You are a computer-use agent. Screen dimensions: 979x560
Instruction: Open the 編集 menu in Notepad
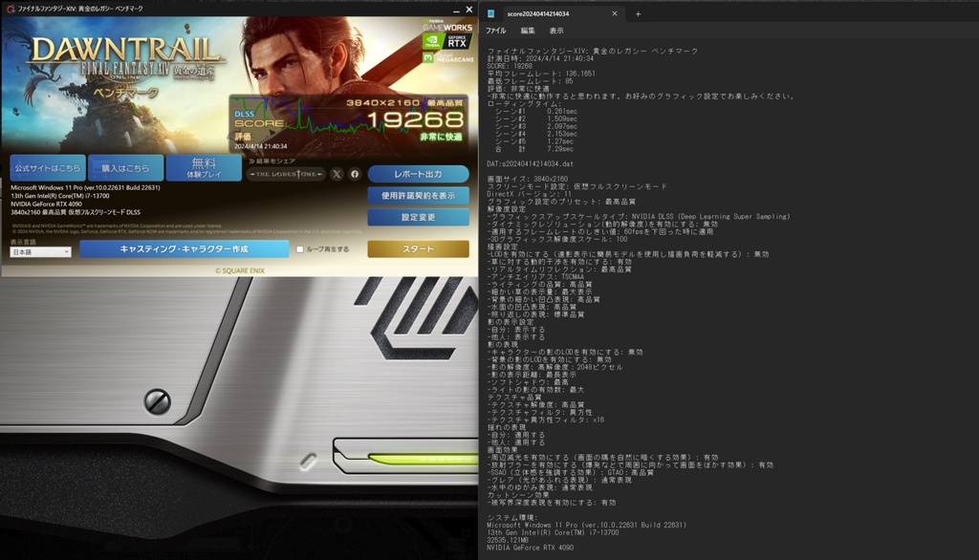[x=528, y=31]
